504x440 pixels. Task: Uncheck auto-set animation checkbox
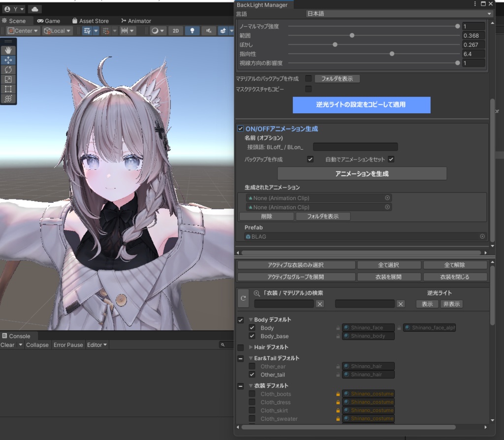point(391,159)
